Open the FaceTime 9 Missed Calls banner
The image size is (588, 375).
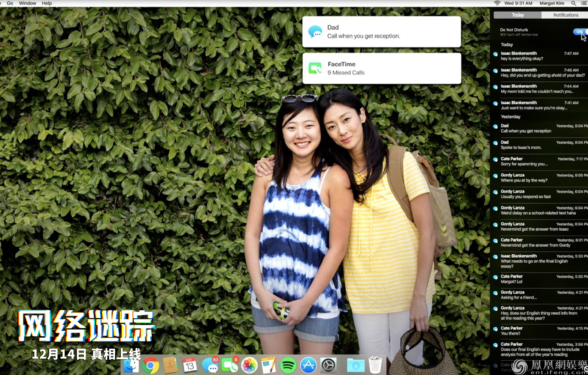[x=381, y=68]
